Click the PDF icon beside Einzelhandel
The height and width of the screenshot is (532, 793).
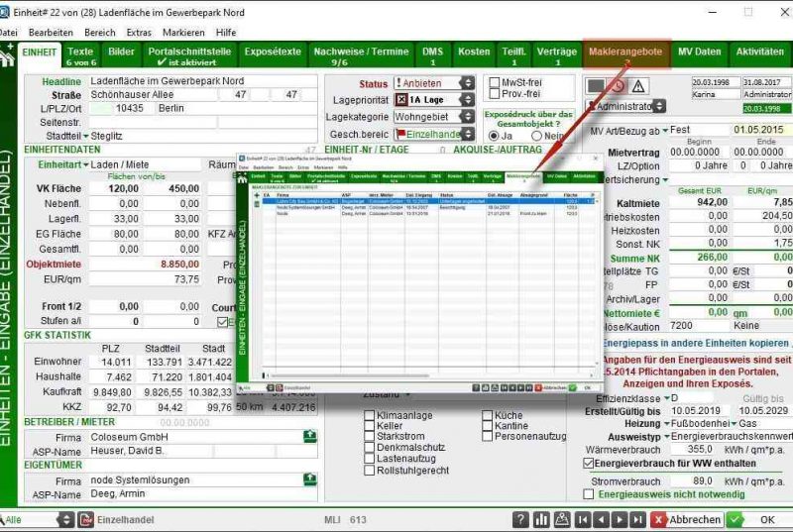click(86, 519)
